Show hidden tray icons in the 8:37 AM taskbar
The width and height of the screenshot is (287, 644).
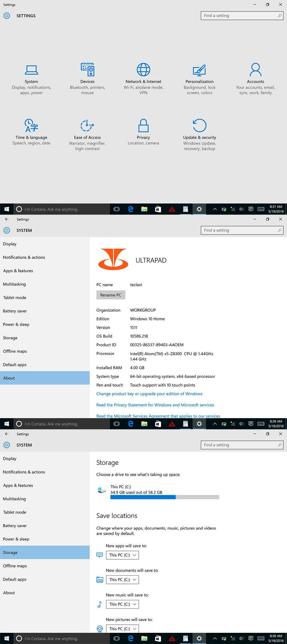pyautogui.click(x=215, y=209)
